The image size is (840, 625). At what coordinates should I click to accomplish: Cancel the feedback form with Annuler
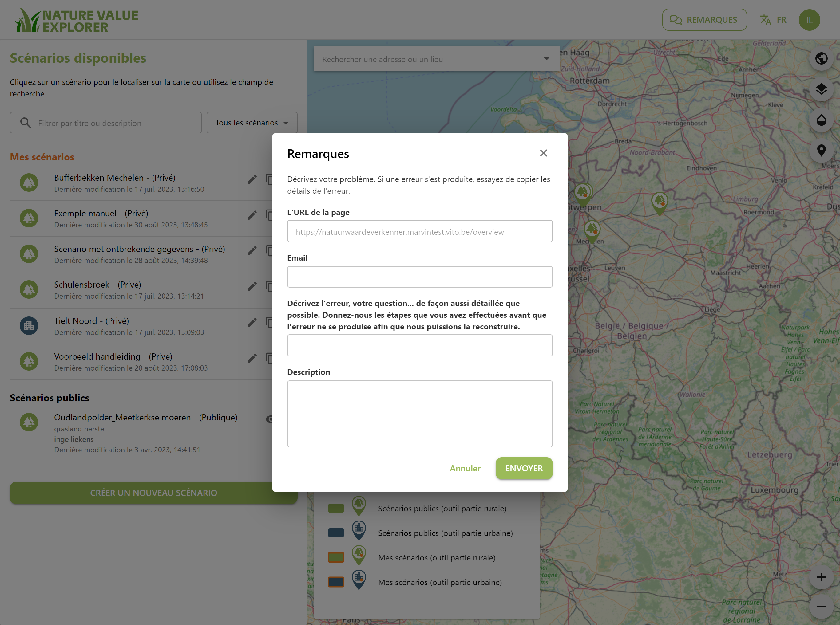[x=465, y=468]
